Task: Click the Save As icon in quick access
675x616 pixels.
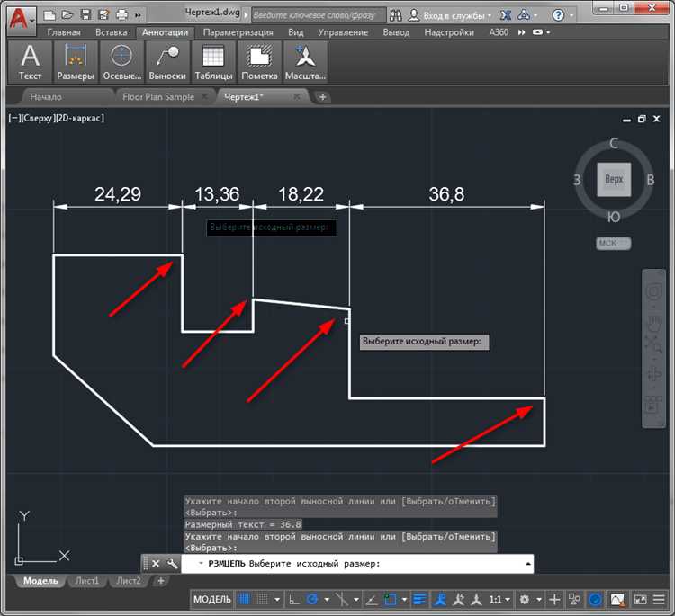Action: [x=103, y=15]
